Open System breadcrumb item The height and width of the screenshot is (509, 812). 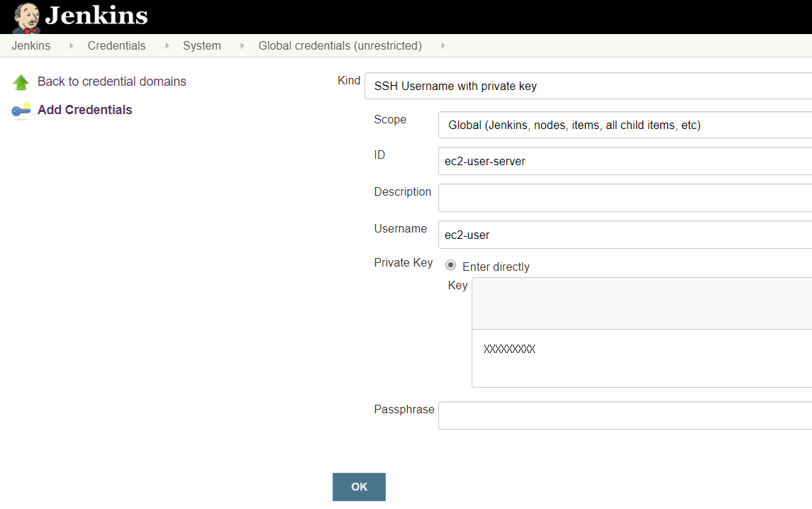pyautogui.click(x=202, y=45)
